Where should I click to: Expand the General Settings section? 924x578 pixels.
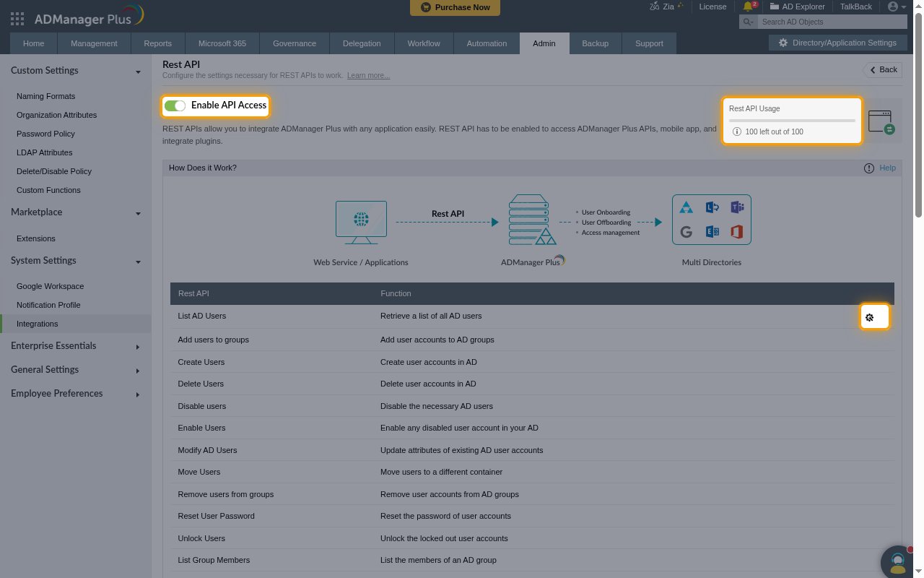tap(138, 371)
